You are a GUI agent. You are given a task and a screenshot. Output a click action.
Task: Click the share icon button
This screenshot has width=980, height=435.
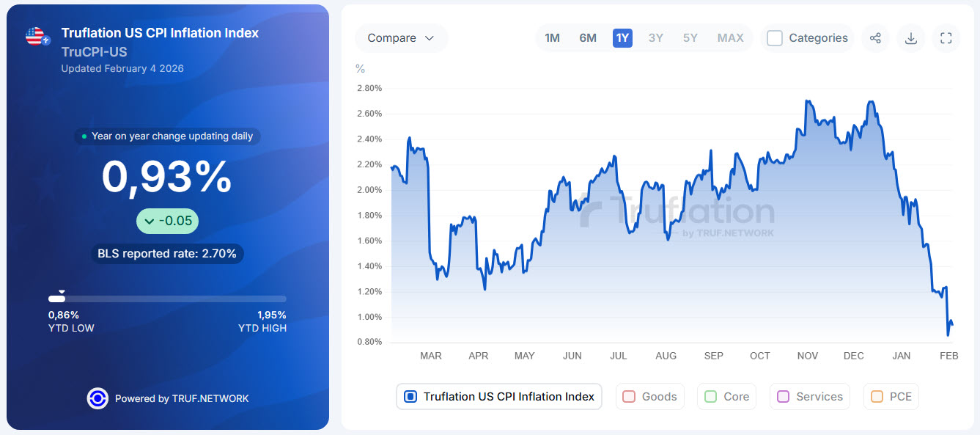(x=875, y=38)
